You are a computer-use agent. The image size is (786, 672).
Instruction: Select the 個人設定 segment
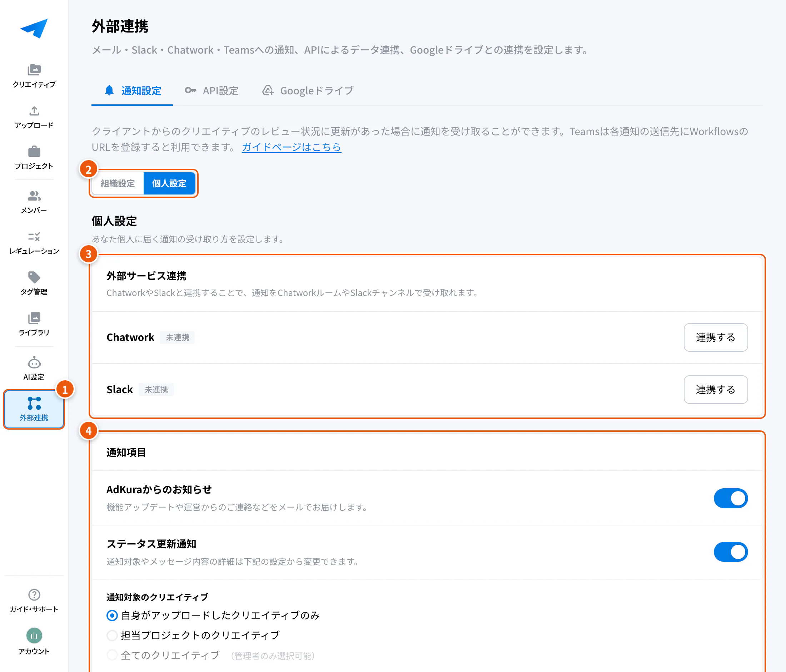point(169,183)
